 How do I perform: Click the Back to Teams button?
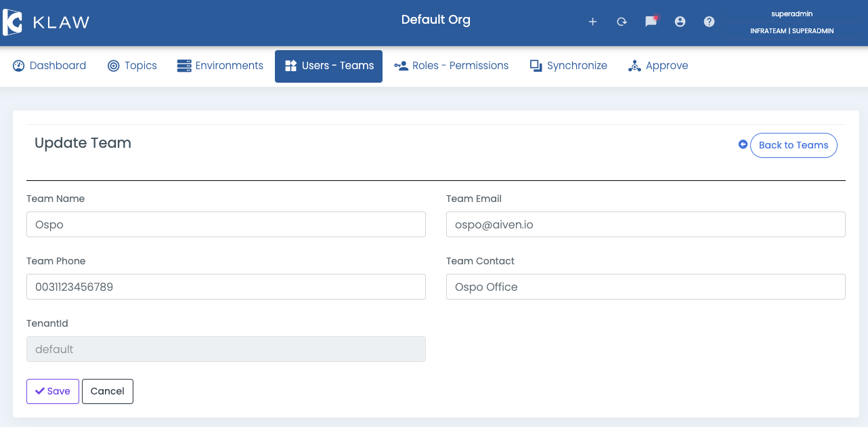pos(794,145)
